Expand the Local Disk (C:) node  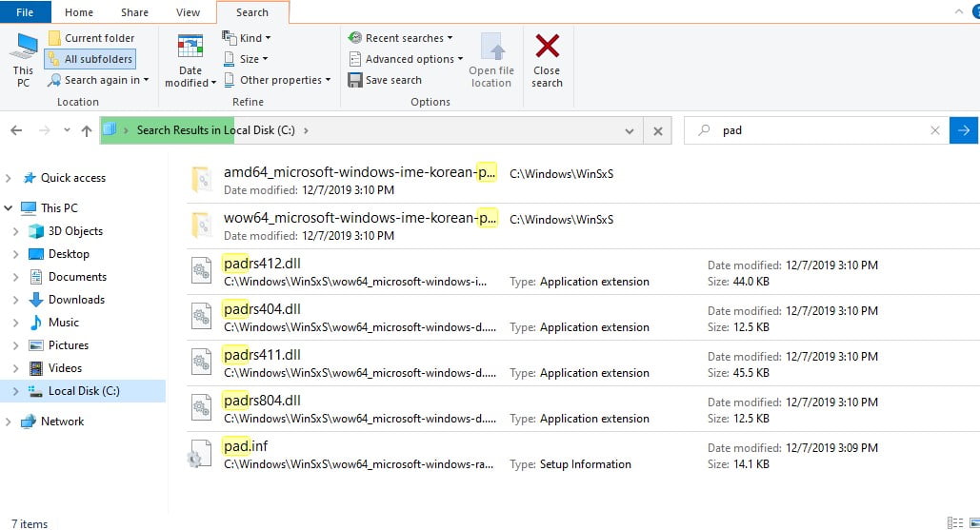16,391
